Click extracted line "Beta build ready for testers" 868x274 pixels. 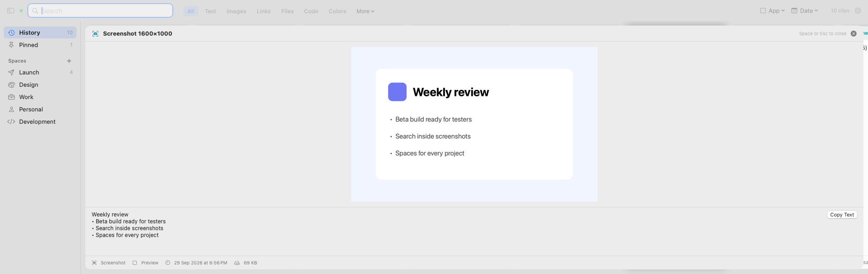[x=130, y=221]
